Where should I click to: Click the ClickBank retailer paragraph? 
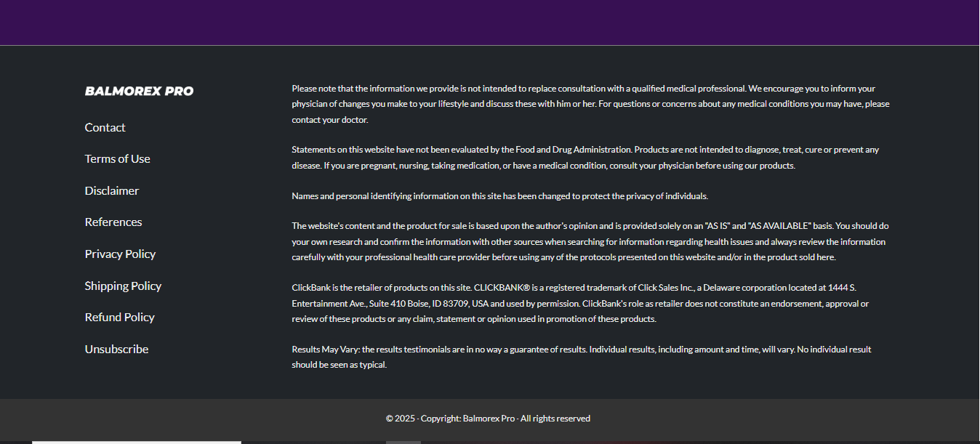click(579, 303)
